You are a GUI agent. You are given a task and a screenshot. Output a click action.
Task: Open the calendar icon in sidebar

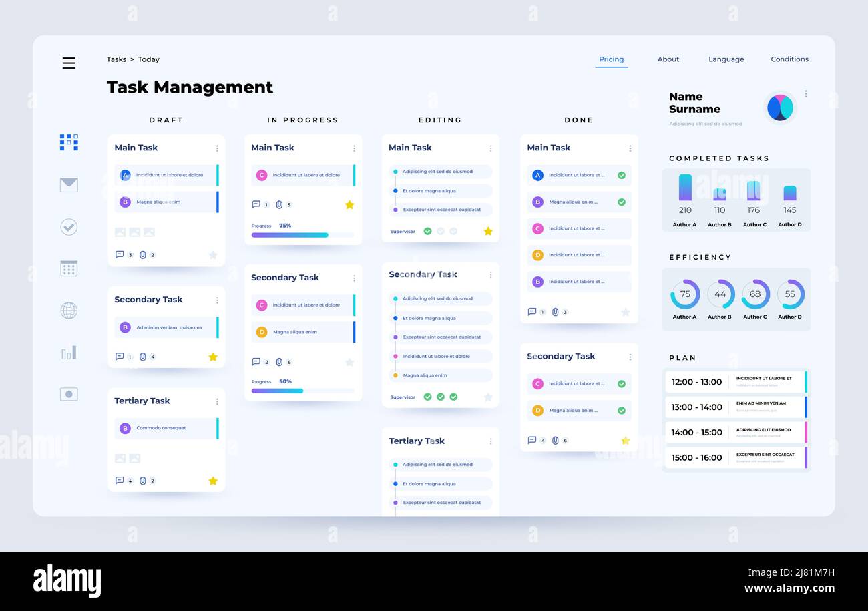click(x=69, y=268)
